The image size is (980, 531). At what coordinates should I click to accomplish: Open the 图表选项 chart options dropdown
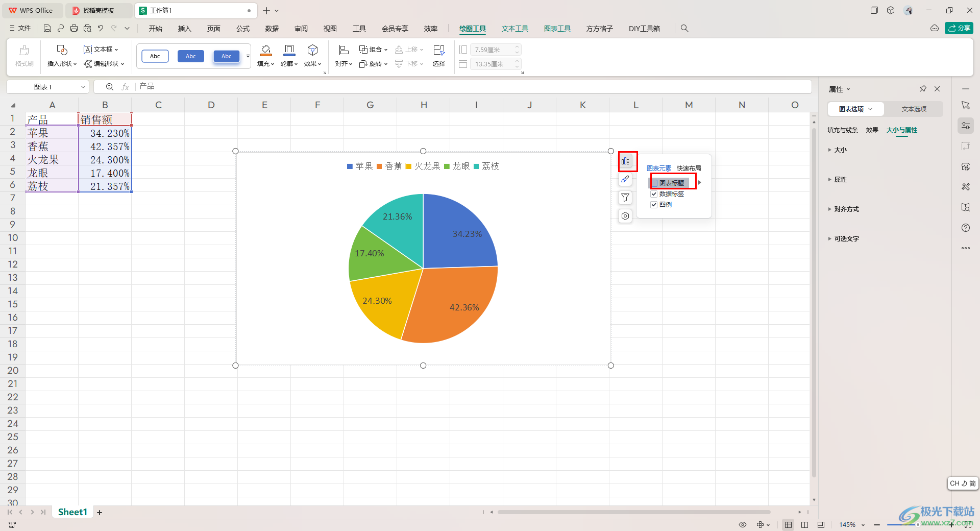[856, 109]
